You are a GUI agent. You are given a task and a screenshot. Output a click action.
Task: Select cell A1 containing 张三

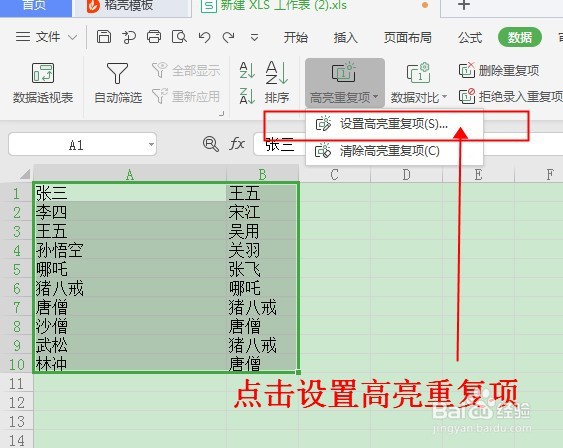click(130, 193)
